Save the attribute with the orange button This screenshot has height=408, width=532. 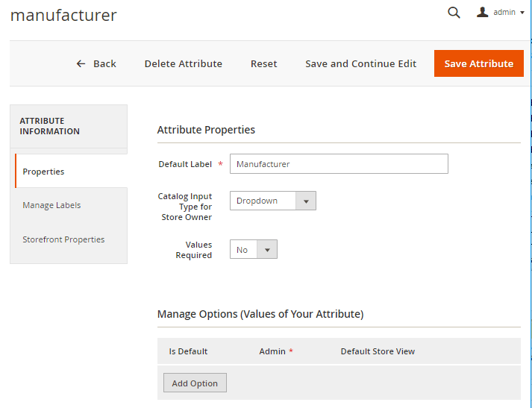pyautogui.click(x=478, y=64)
